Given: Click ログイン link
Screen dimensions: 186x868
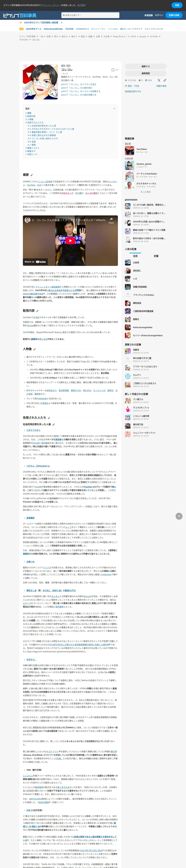Looking at the screenshot, I should [x=159, y=15].
